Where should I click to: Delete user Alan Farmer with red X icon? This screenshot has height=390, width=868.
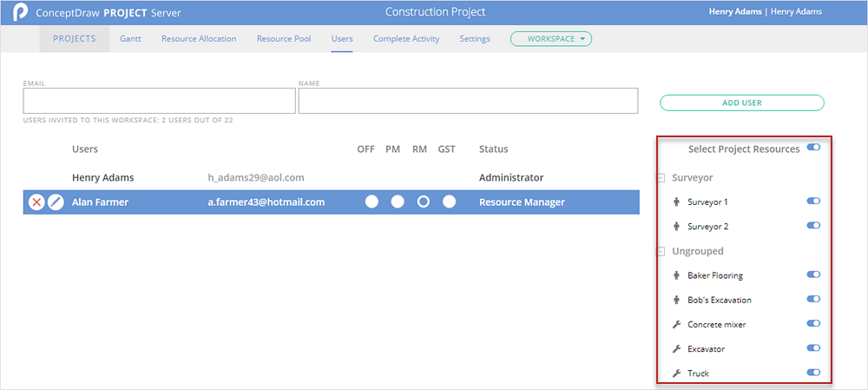(36, 202)
